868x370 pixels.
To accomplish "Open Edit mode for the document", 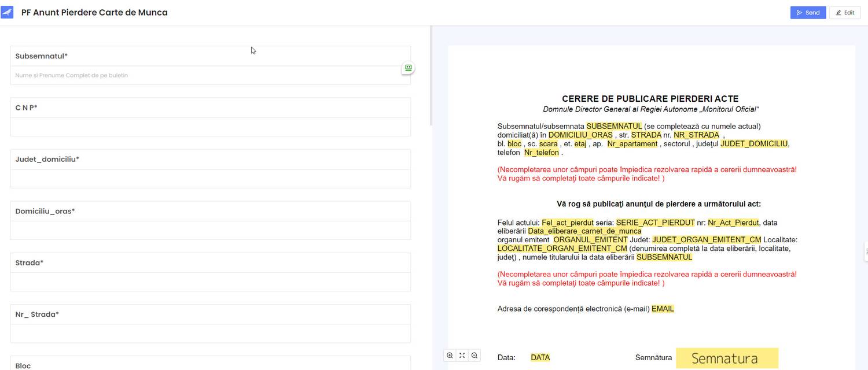I will pos(845,13).
